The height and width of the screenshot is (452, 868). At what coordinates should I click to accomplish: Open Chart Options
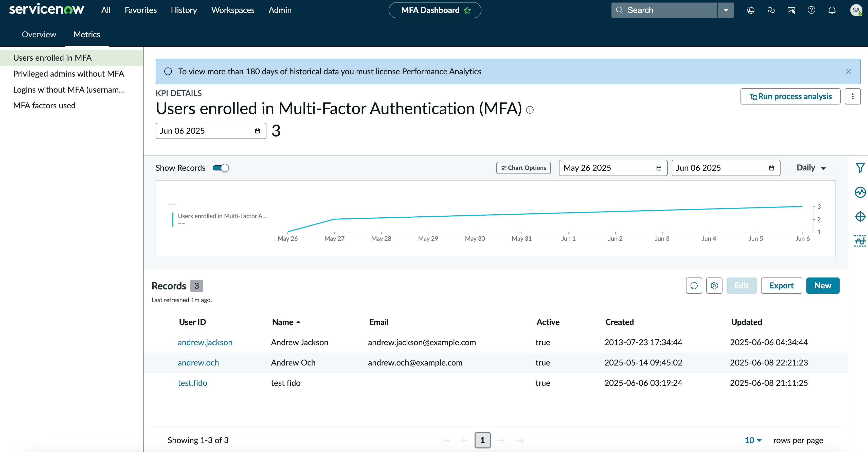point(523,168)
